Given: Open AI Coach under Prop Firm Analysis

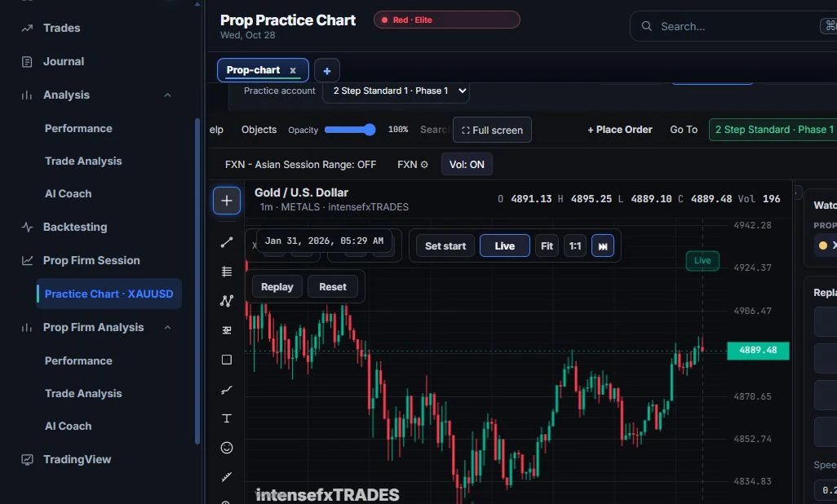Looking at the screenshot, I should 69,426.
